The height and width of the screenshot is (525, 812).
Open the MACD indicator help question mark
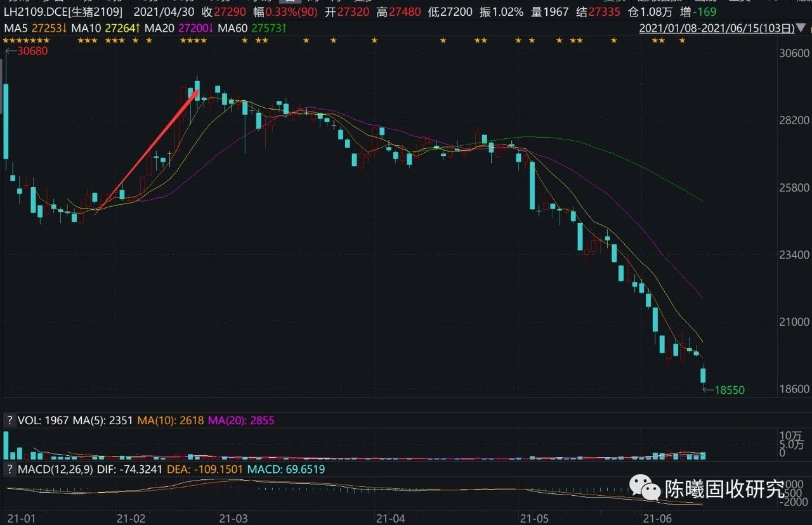click(10, 469)
